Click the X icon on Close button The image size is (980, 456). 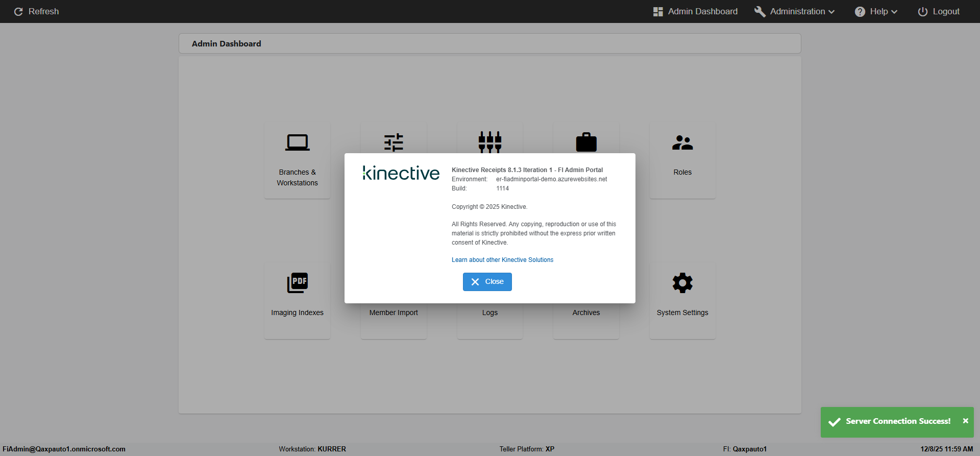(x=475, y=282)
